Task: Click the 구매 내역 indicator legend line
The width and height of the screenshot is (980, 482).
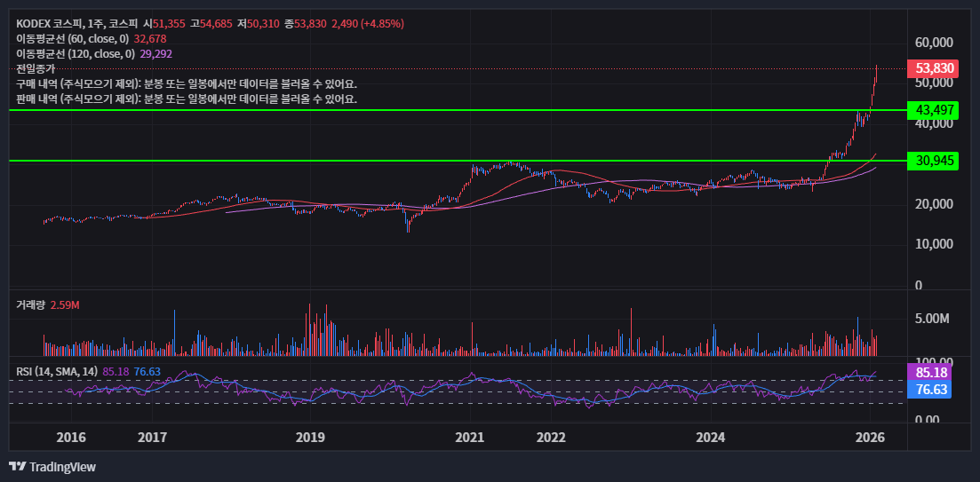Action: pos(187,83)
